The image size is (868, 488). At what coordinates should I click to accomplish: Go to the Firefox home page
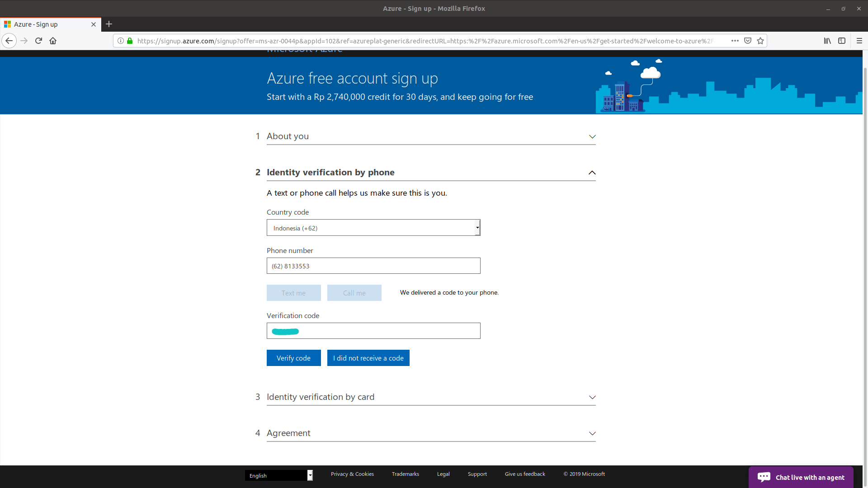pos(53,41)
